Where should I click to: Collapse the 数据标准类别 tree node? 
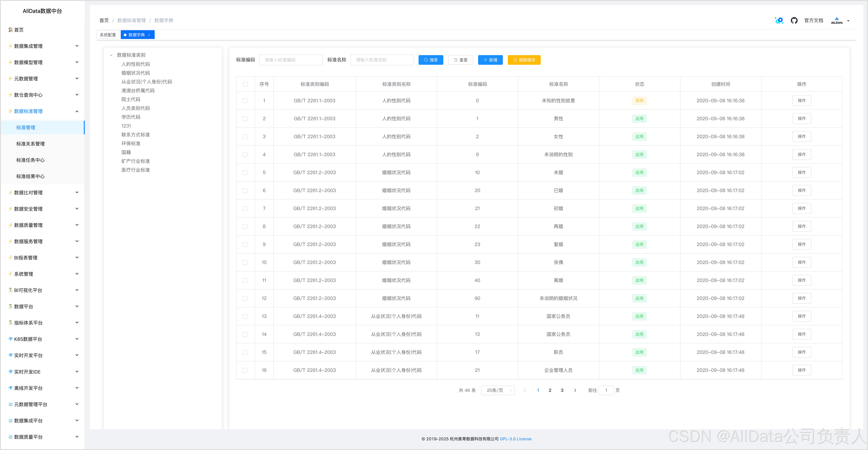tap(111, 55)
